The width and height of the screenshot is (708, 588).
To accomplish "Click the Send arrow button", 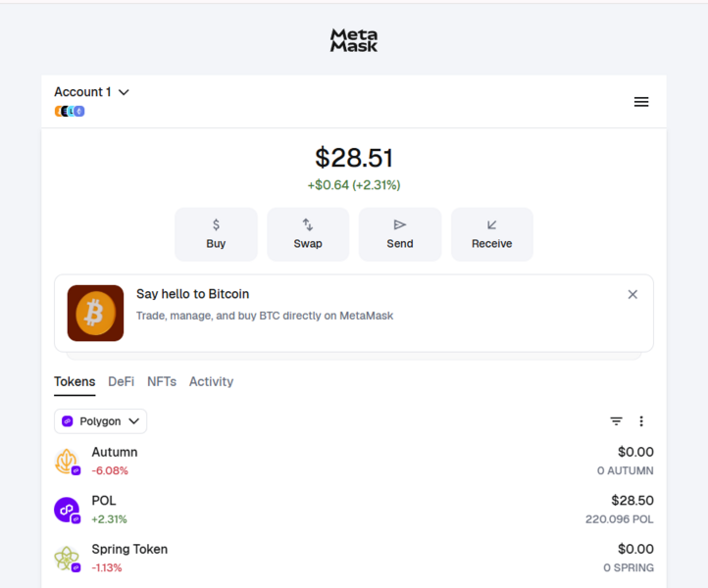I will point(400,234).
